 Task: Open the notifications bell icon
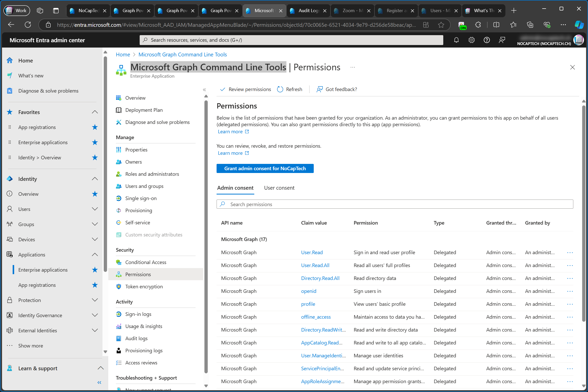[456, 40]
